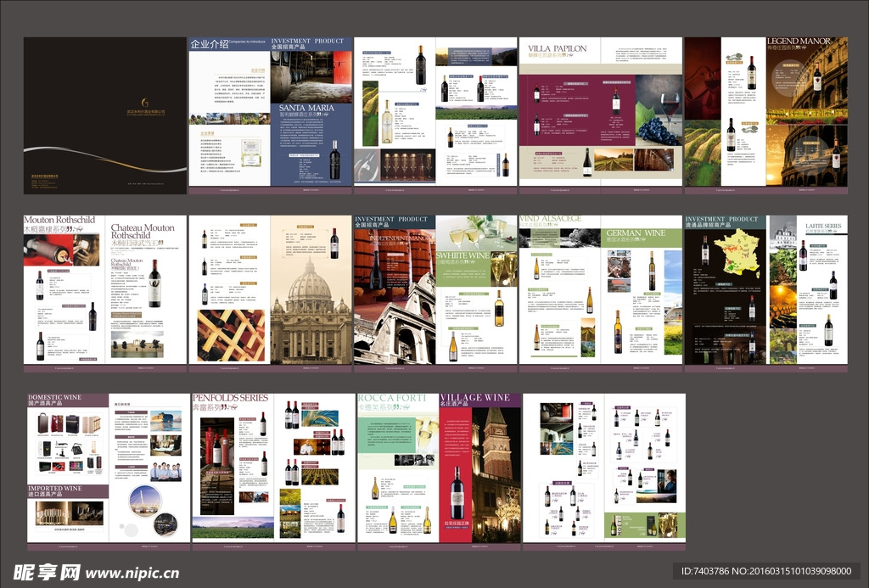Click the purple grapes photo
The width and height of the screenshot is (869, 588).
pyautogui.click(x=659, y=131)
